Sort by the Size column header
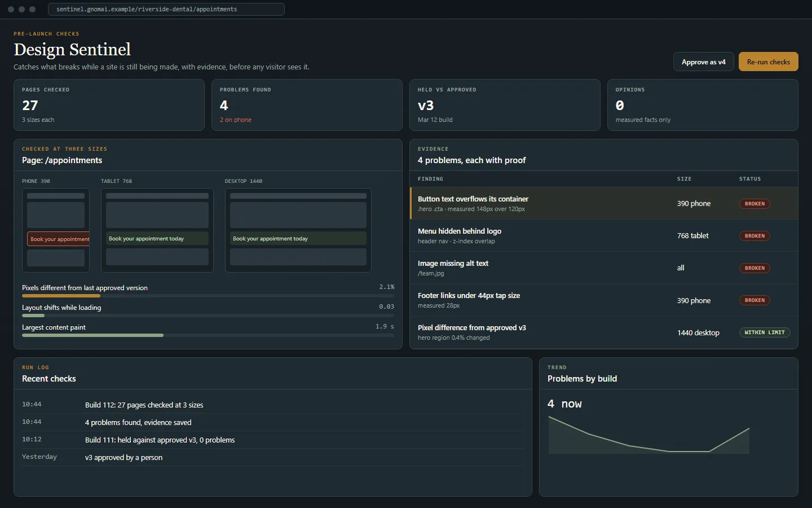Screen dimensions: 812x508 [684, 179]
